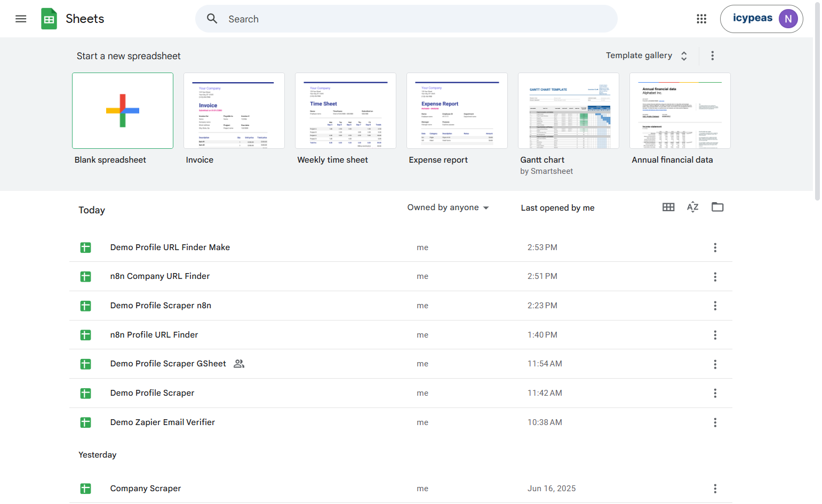Open n8n Company URL Finder spreadsheet
Viewport: 822px width, 504px height.
point(401,277)
